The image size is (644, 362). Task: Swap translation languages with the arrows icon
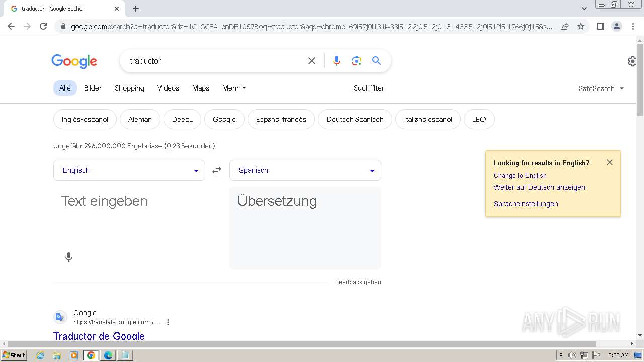217,170
